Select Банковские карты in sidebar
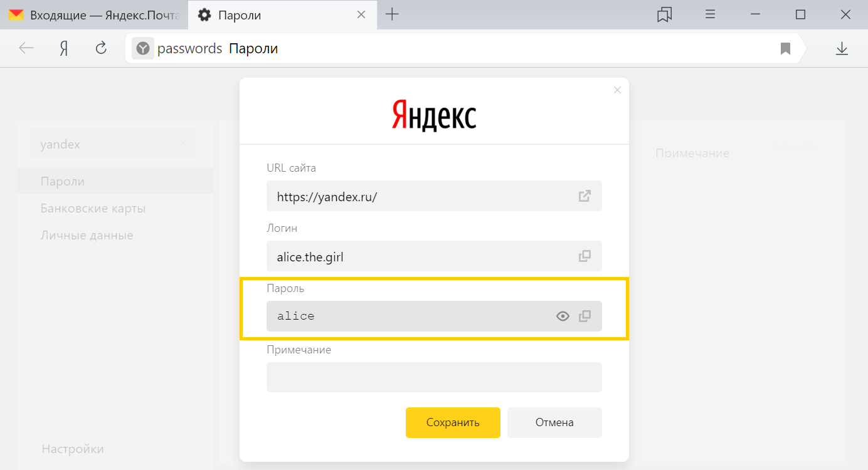The height and width of the screenshot is (470, 868). 93,208
